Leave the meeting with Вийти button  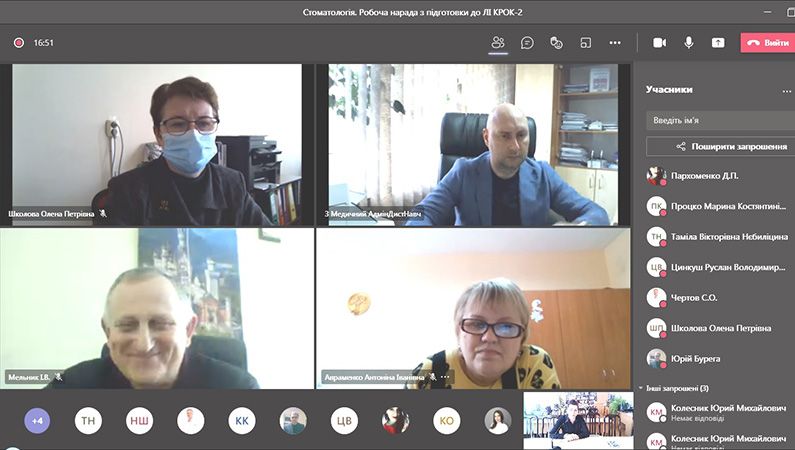[768, 43]
